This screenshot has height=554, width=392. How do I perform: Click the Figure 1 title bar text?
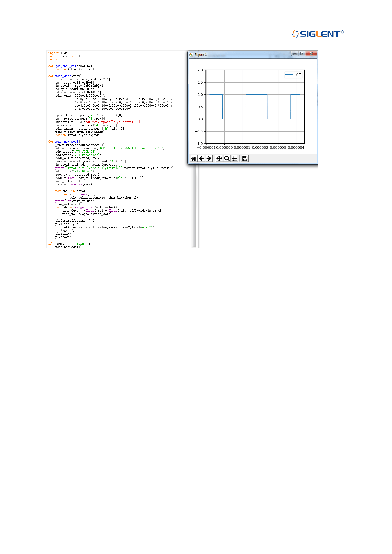click(x=201, y=55)
